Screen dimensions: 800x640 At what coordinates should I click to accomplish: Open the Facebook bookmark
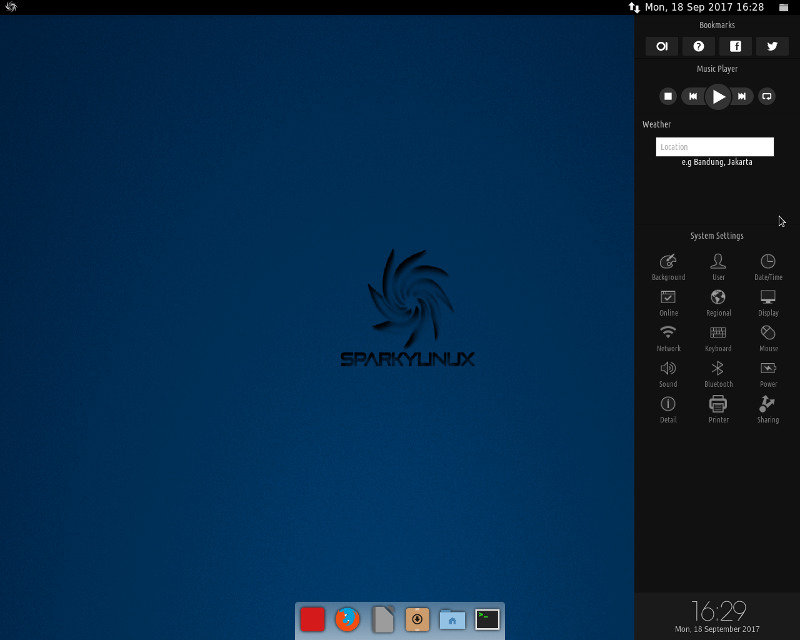pos(735,46)
